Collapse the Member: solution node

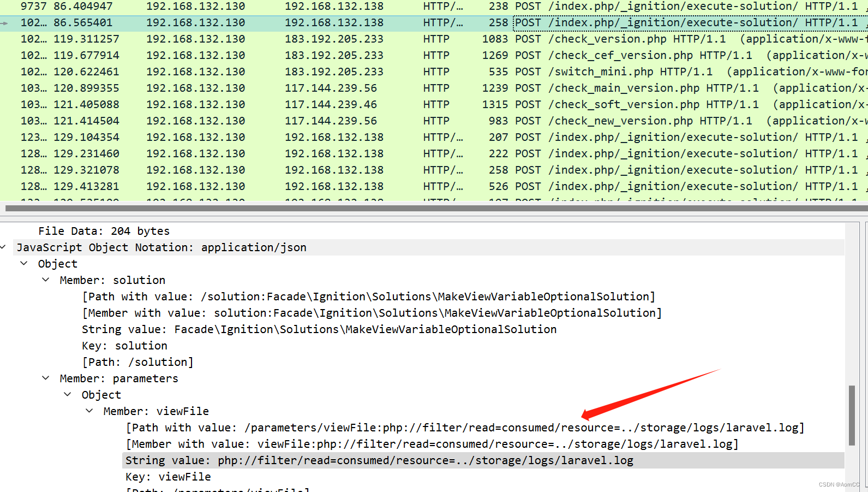tap(46, 280)
